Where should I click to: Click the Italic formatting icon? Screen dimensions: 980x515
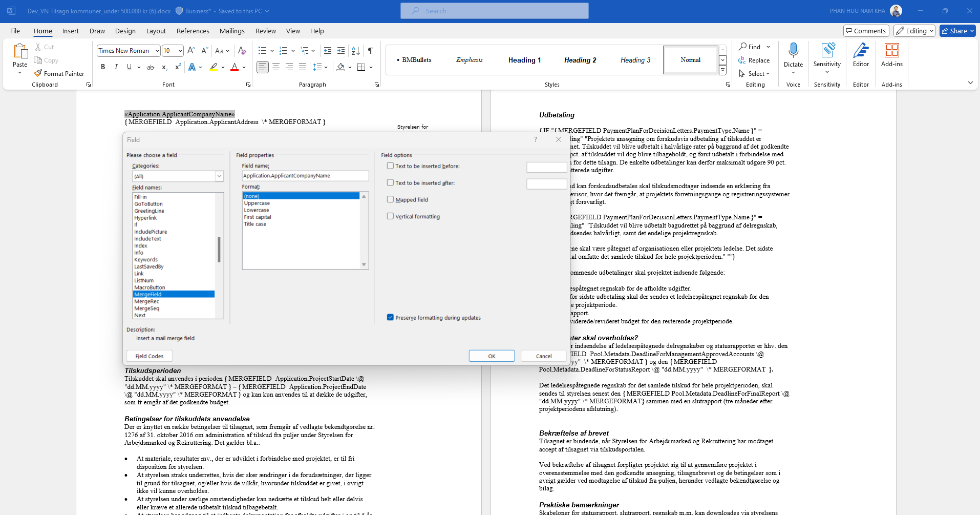116,67
